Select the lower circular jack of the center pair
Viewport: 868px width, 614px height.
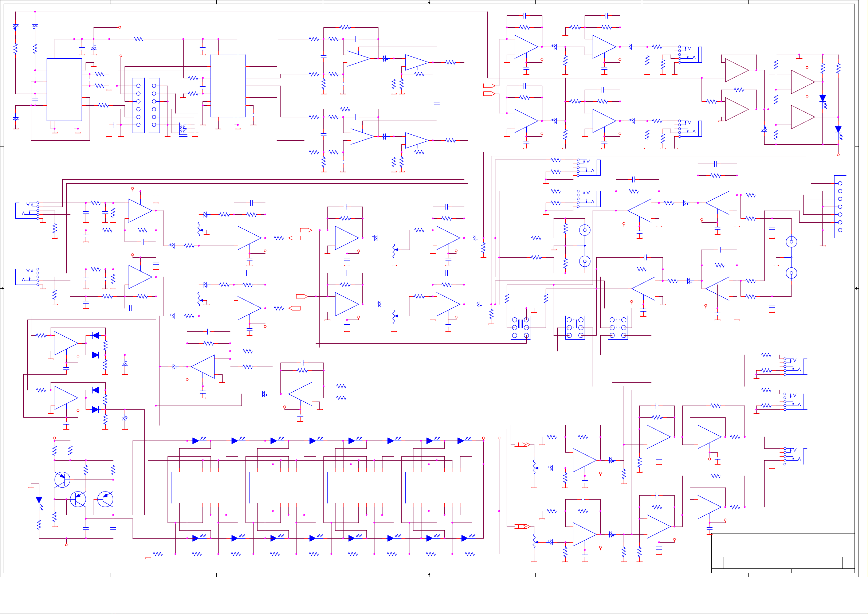click(585, 261)
